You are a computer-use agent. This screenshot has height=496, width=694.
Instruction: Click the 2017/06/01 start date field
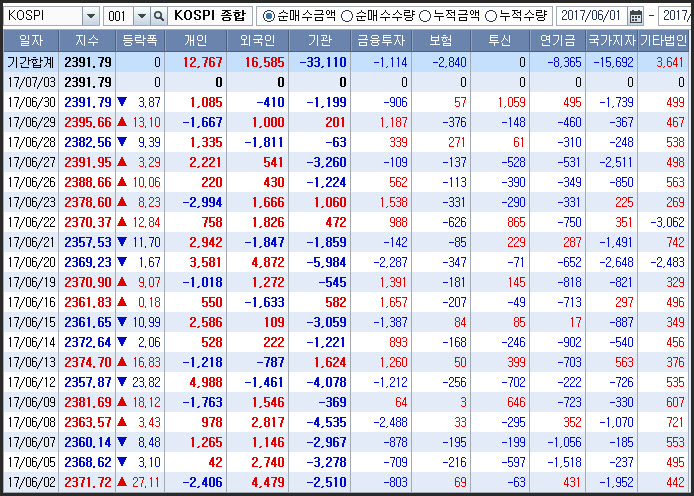pyautogui.click(x=591, y=16)
